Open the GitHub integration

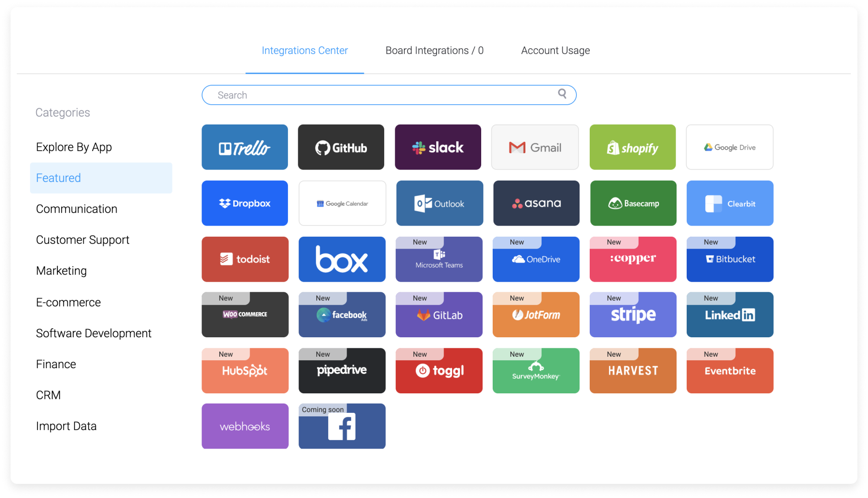[x=341, y=147]
